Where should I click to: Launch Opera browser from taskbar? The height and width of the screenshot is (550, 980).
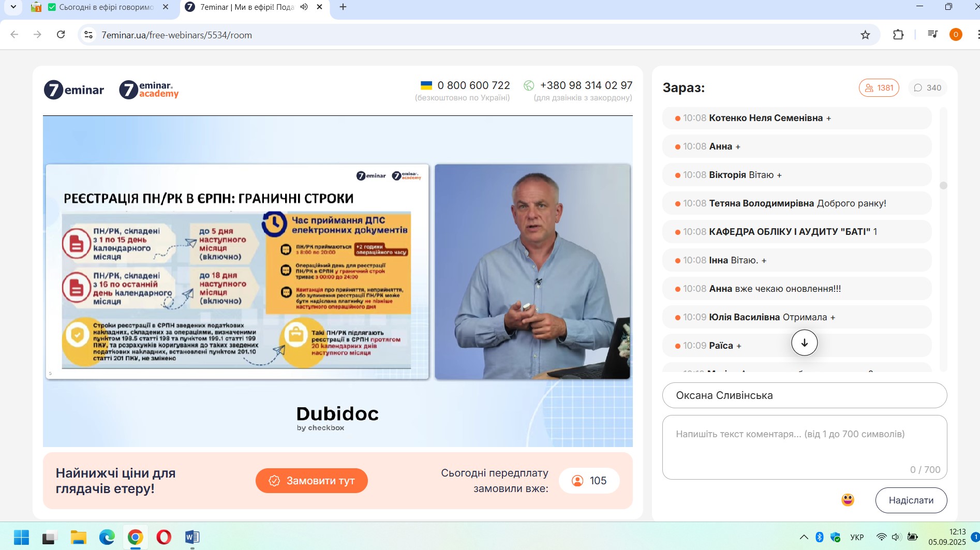[x=164, y=537]
